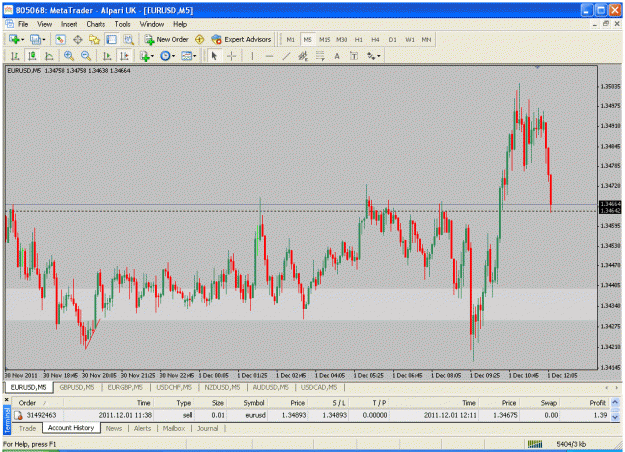Expand the Profiles dropdown arrow
This screenshot has width=625, height=452.
pyautogui.click(x=44, y=39)
